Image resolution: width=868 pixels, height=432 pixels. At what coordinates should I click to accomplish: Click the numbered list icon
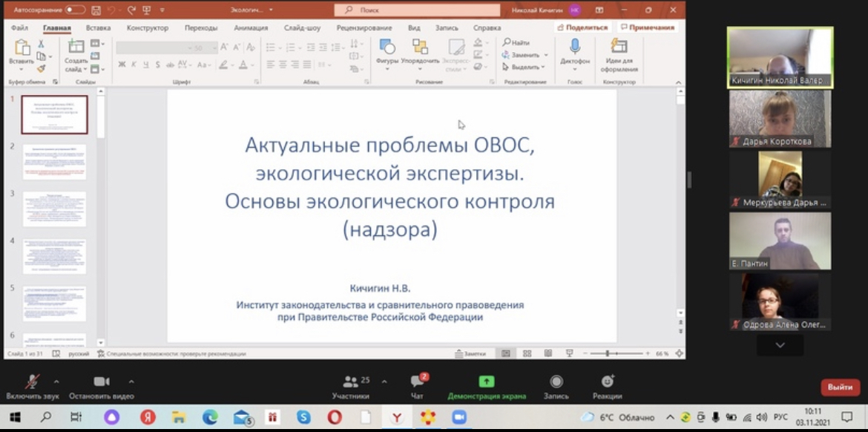[290, 48]
